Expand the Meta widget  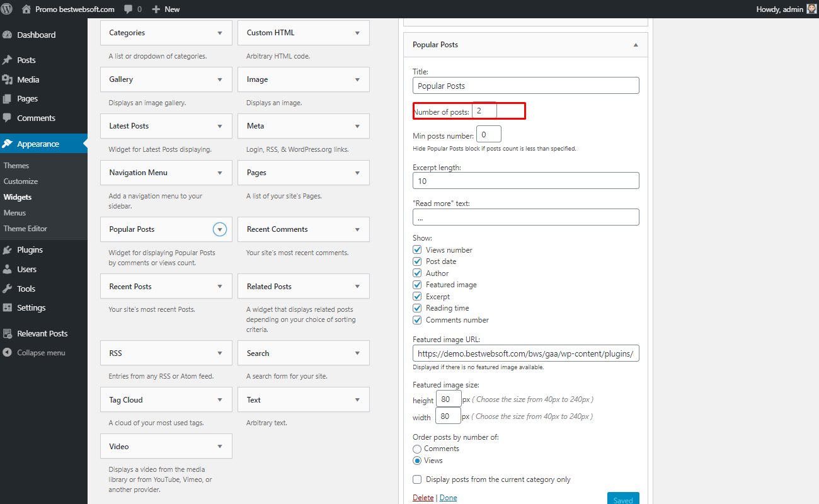click(357, 126)
